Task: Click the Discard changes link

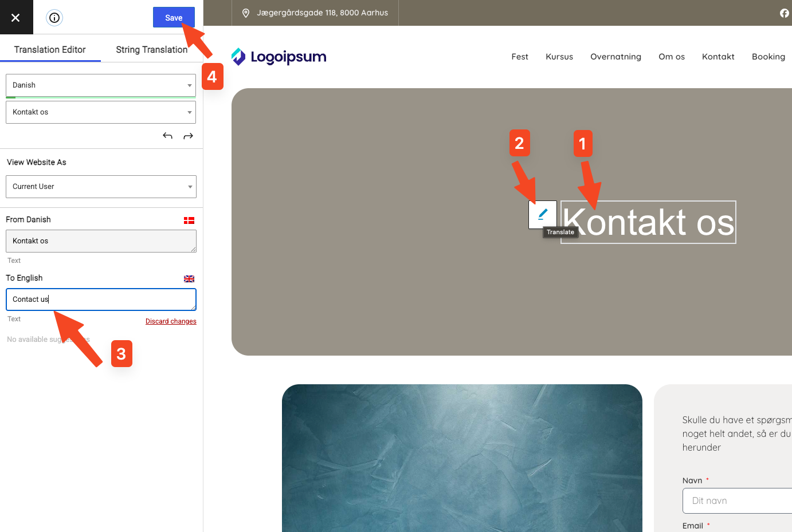Action: tap(171, 321)
